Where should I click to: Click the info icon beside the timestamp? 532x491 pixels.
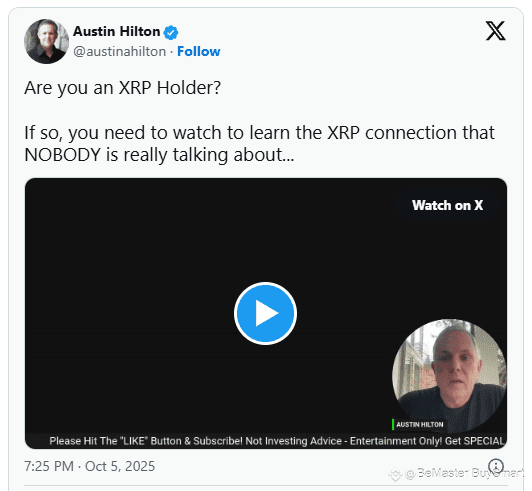(496, 466)
